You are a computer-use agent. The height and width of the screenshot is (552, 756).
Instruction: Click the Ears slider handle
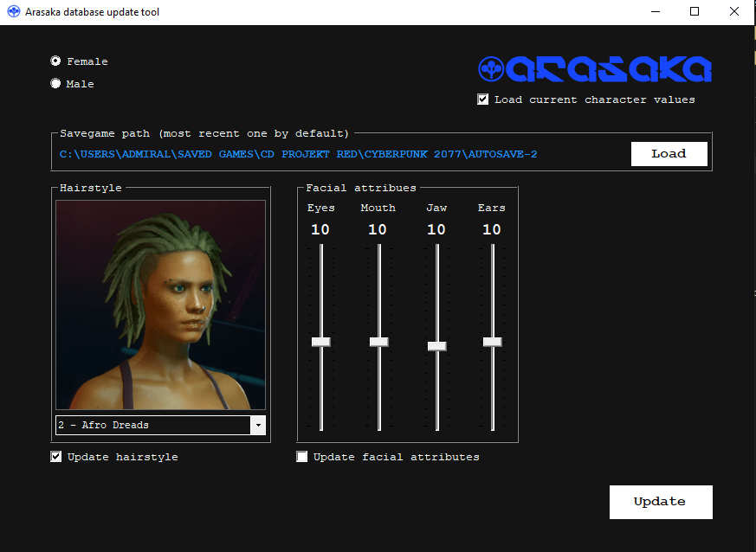pyautogui.click(x=493, y=342)
